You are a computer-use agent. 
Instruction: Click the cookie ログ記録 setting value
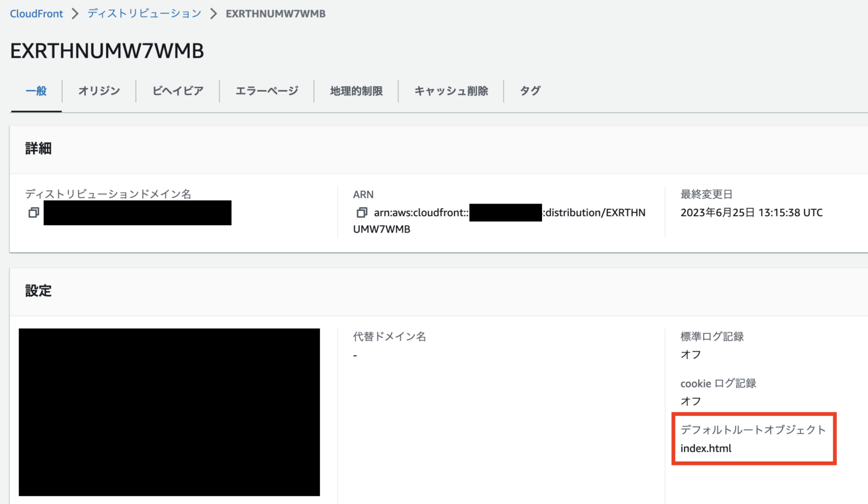point(689,401)
